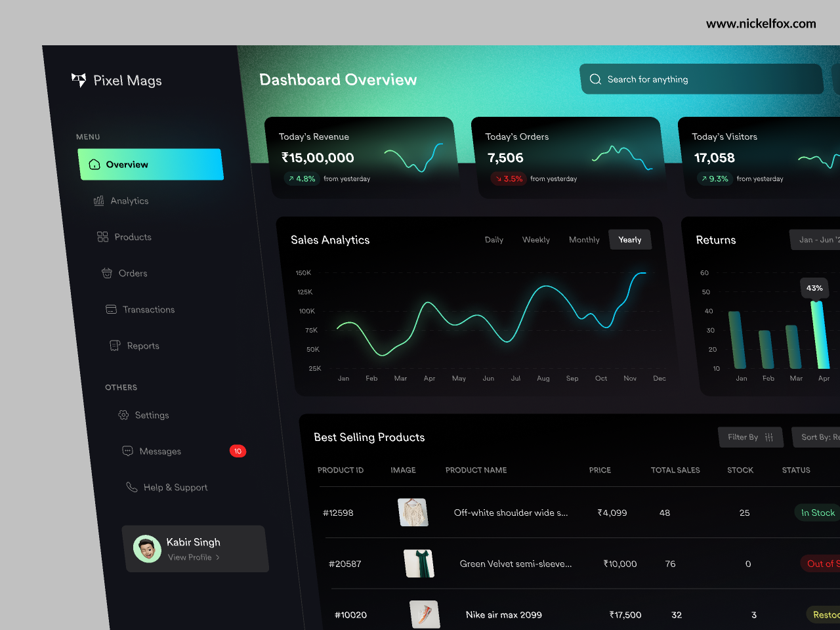Open the Products section via its grid icon
The height and width of the screenshot is (630, 840).
pyautogui.click(x=102, y=237)
